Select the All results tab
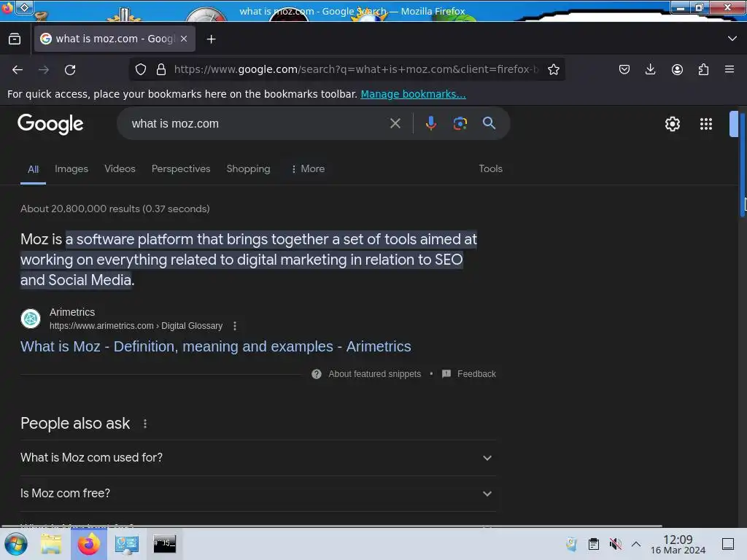 tap(33, 169)
